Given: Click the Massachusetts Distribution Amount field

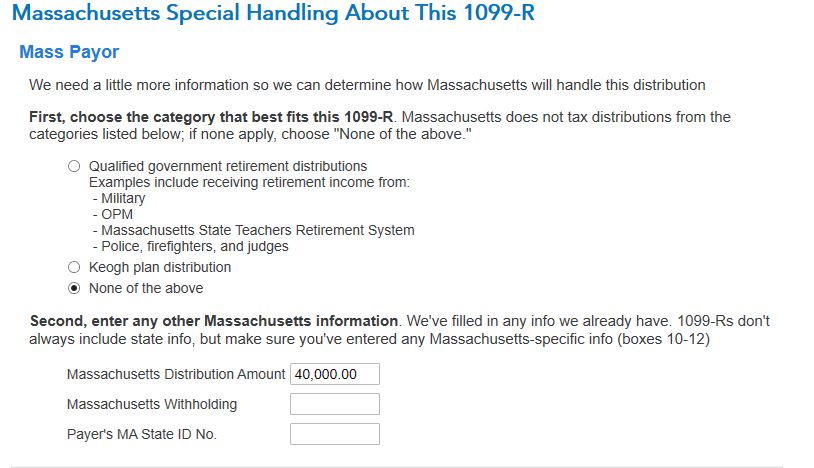Looking at the screenshot, I should pos(334,375).
